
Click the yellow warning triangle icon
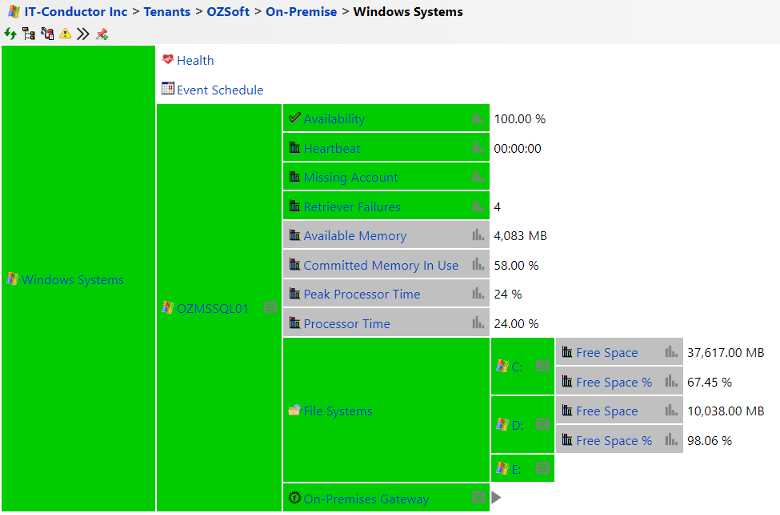(x=65, y=34)
